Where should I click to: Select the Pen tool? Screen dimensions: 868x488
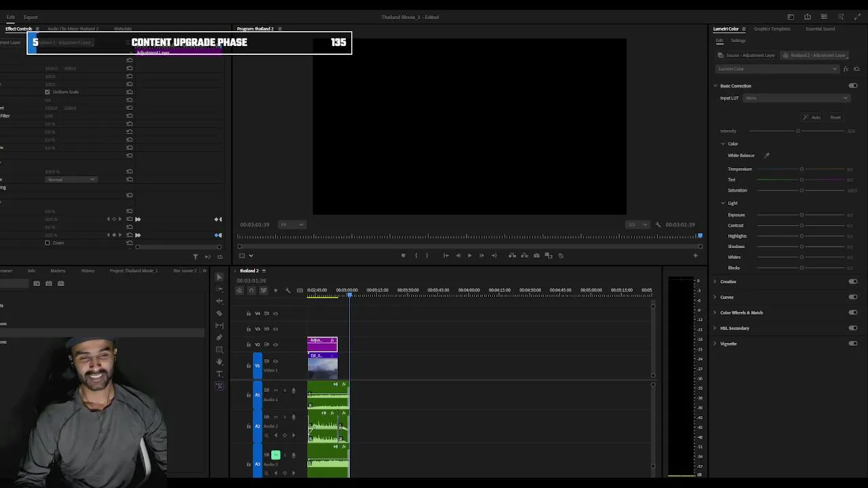219,338
